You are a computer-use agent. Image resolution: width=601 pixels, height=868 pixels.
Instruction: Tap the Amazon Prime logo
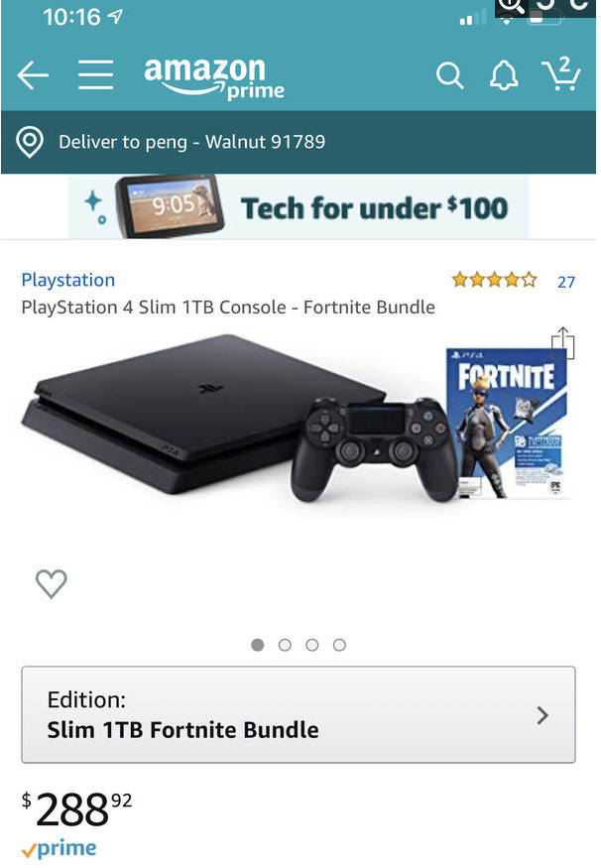214,78
